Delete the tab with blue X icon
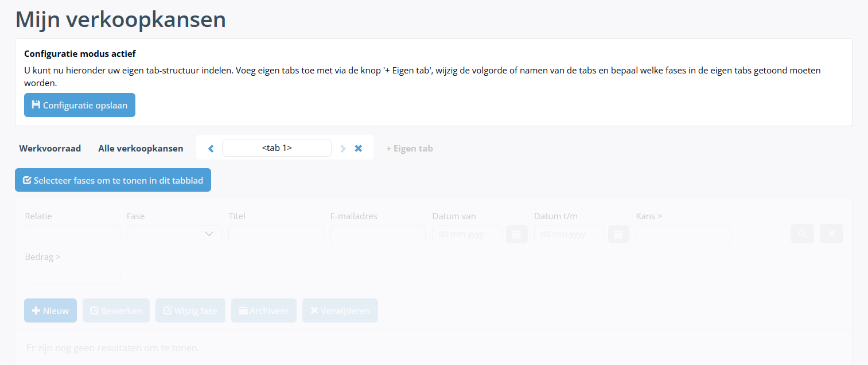The height and width of the screenshot is (365, 868). 359,148
